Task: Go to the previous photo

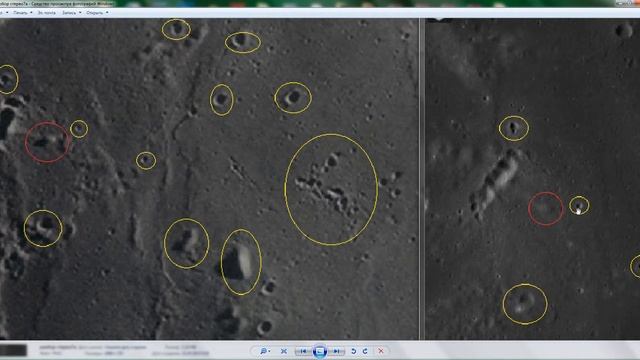Action: click(x=303, y=351)
